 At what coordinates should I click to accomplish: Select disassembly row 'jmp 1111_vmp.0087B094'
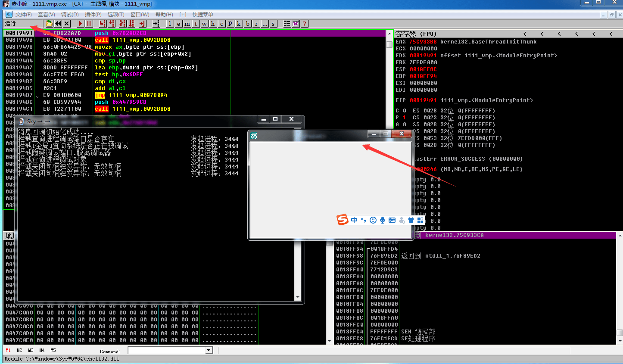tap(131, 95)
